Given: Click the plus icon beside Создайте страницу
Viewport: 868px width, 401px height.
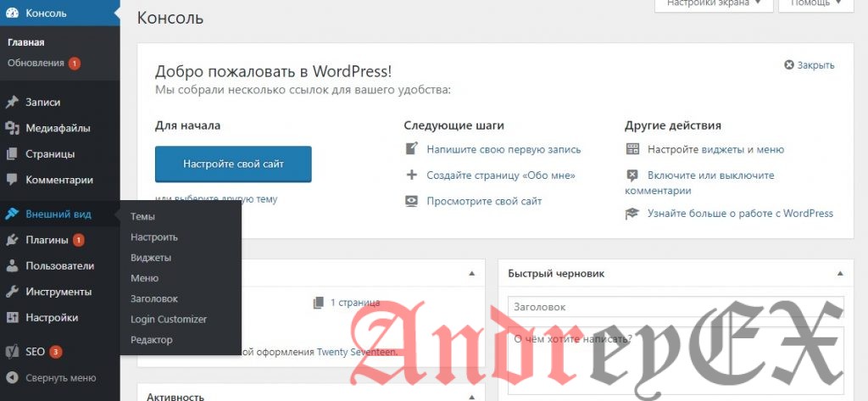Looking at the screenshot, I should click(x=411, y=175).
